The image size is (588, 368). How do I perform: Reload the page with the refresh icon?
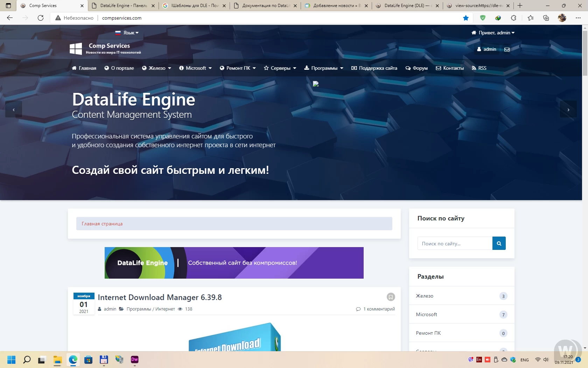pyautogui.click(x=41, y=18)
